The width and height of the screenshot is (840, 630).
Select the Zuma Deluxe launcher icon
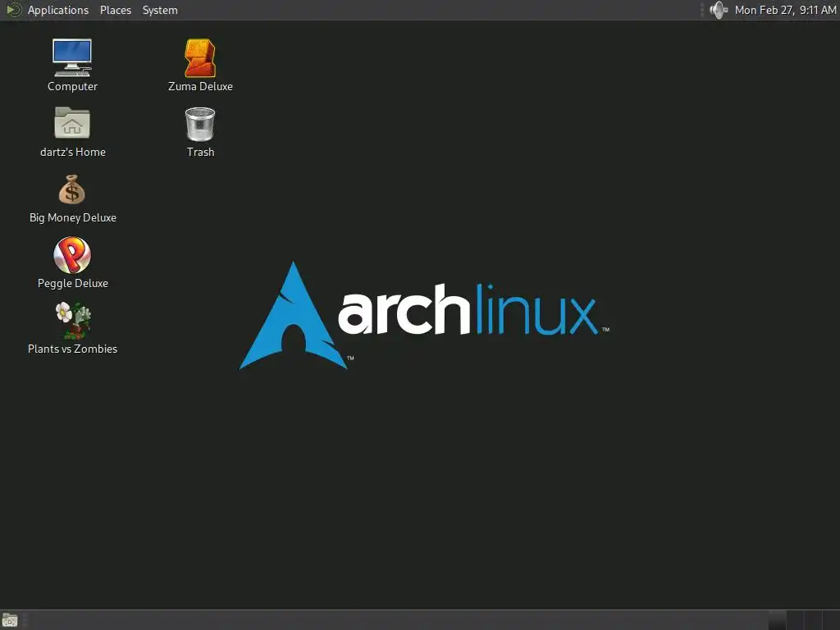[x=200, y=58]
